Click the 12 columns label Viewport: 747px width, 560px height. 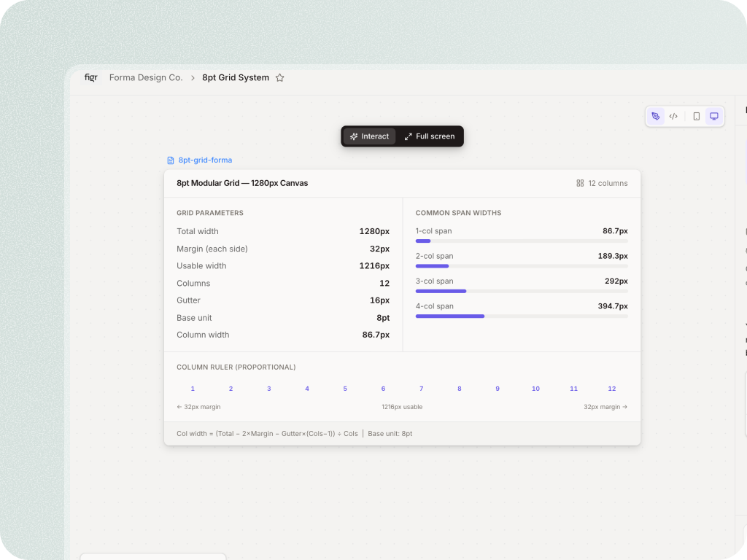[608, 183]
